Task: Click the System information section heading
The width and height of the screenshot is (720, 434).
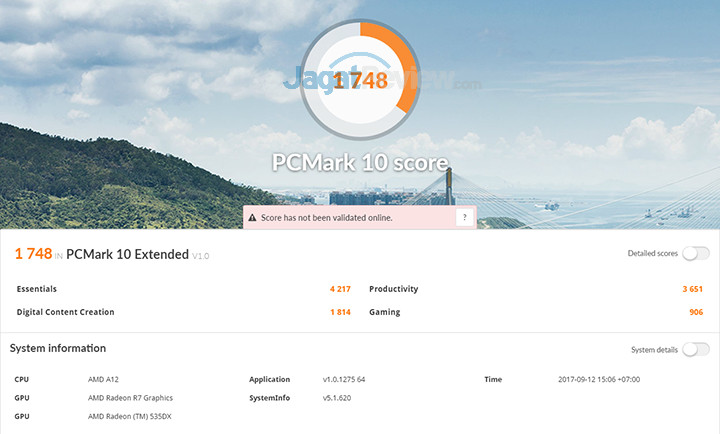Action: [x=58, y=348]
